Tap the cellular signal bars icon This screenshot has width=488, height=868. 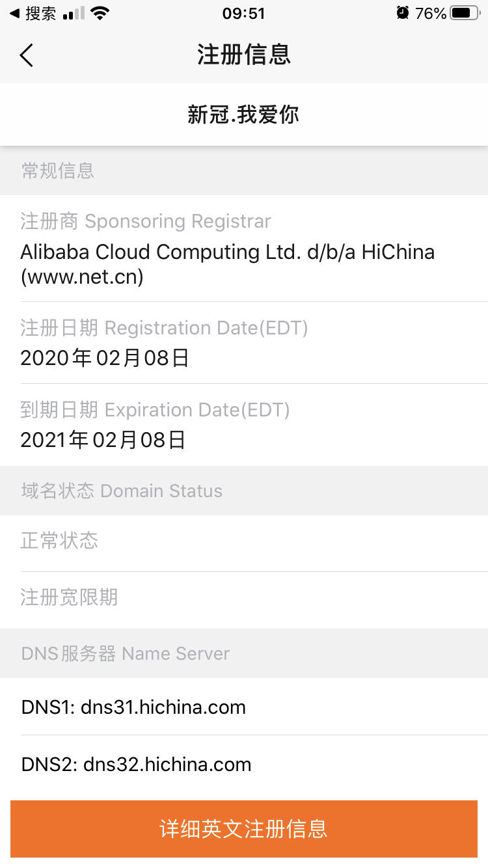(x=74, y=14)
